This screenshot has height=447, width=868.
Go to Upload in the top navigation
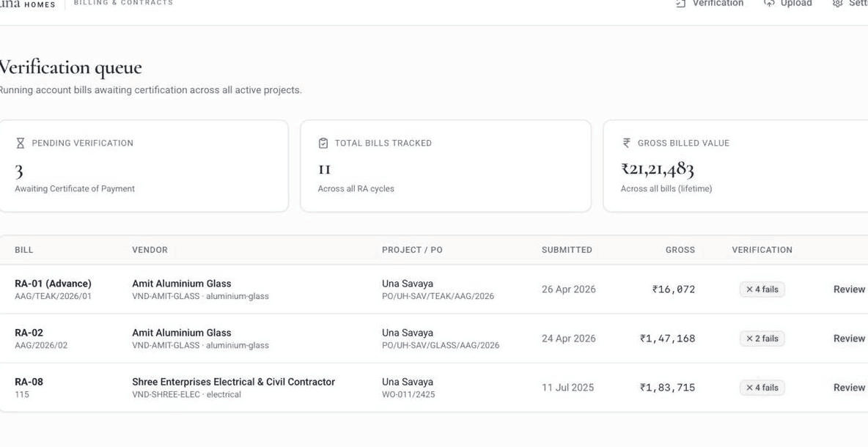[788, 4]
